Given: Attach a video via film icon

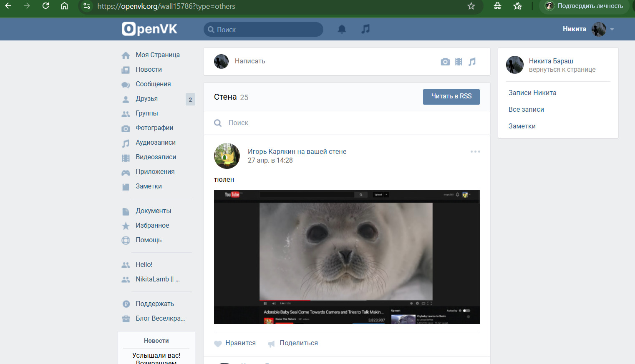Looking at the screenshot, I should click(459, 62).
